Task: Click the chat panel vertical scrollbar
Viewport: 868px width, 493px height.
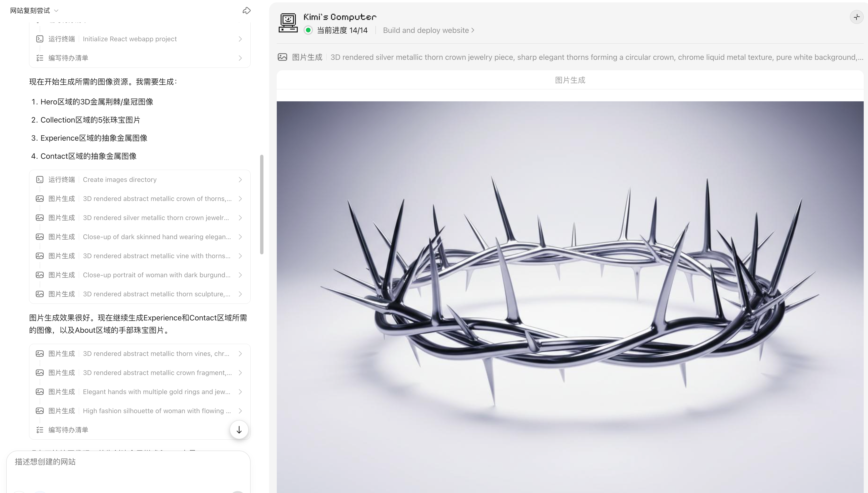Action: coord(262,205)
